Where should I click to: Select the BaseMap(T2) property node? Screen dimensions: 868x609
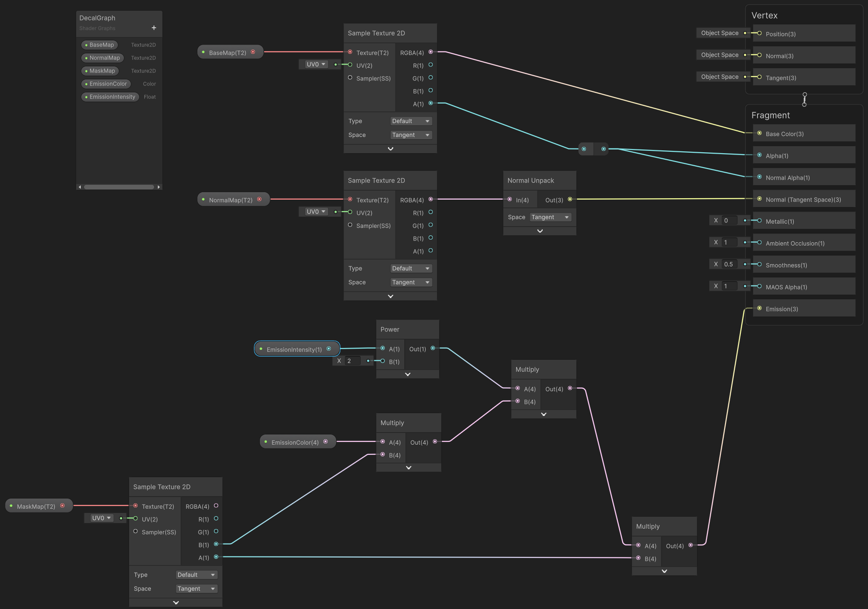(230, 52)
